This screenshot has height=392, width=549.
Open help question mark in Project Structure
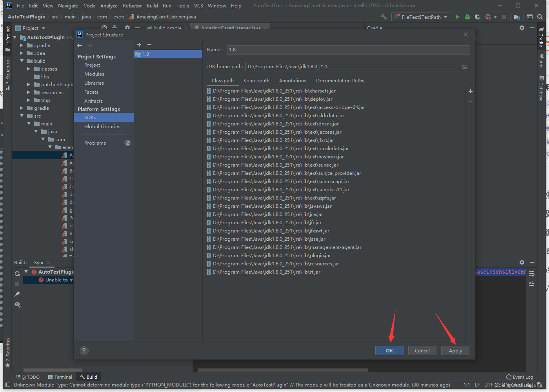pyautogui.click(x=84, y=351)
